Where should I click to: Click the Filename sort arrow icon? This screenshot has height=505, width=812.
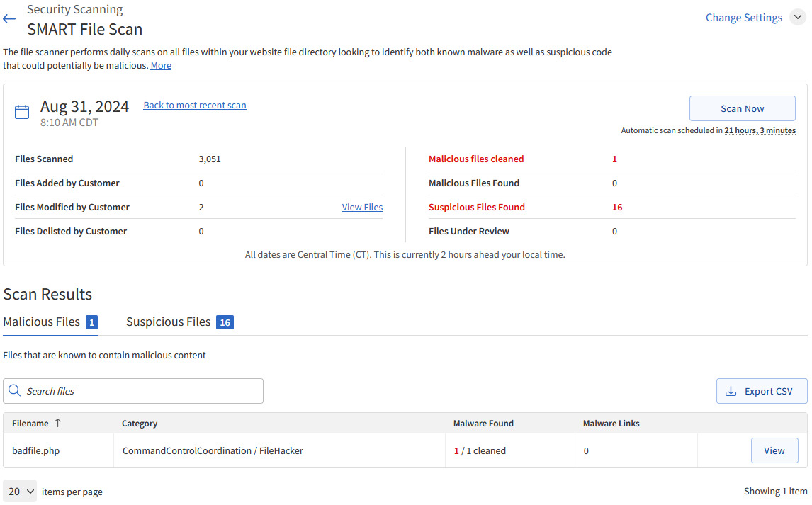point(58,423)
